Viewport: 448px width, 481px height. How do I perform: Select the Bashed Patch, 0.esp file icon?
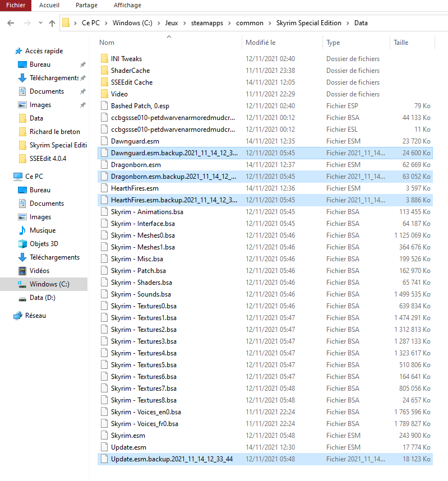[x=104, y=105]
